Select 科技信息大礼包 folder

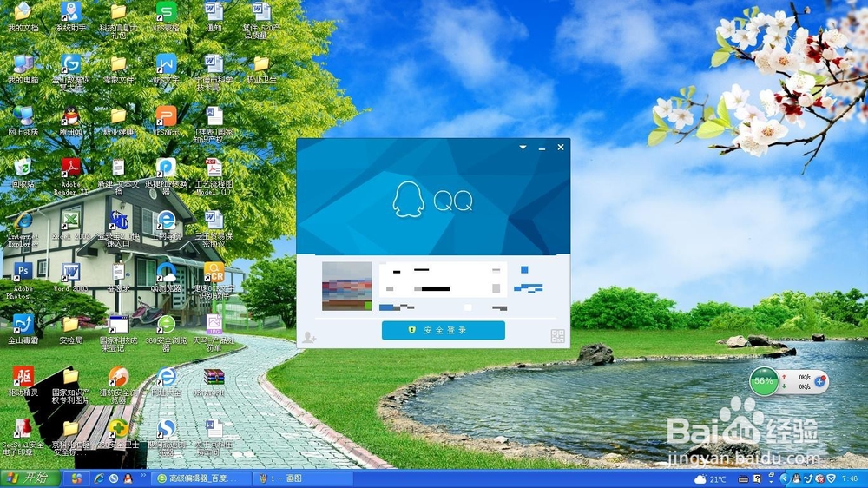[x=118, y=20]
